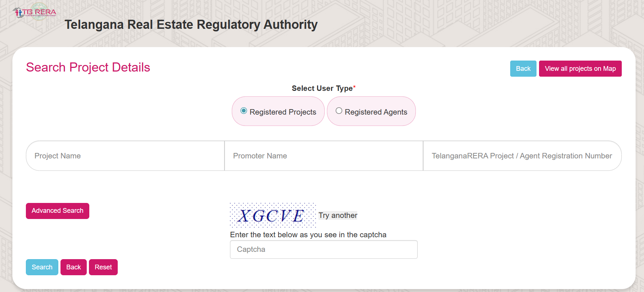Click the blue Back button at top right
The width and height of the screenshot is (644, 292).
(x=523, y=69)
